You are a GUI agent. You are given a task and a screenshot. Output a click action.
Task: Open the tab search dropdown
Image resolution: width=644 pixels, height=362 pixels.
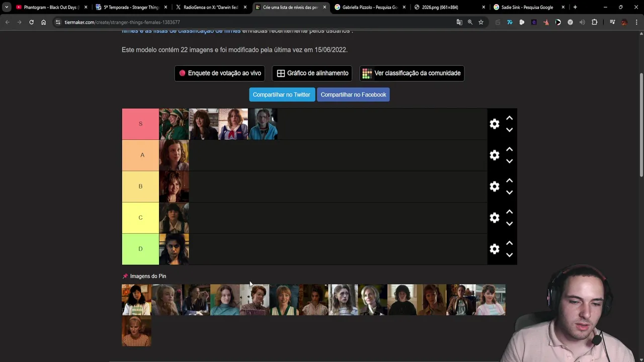click(7, 7)
